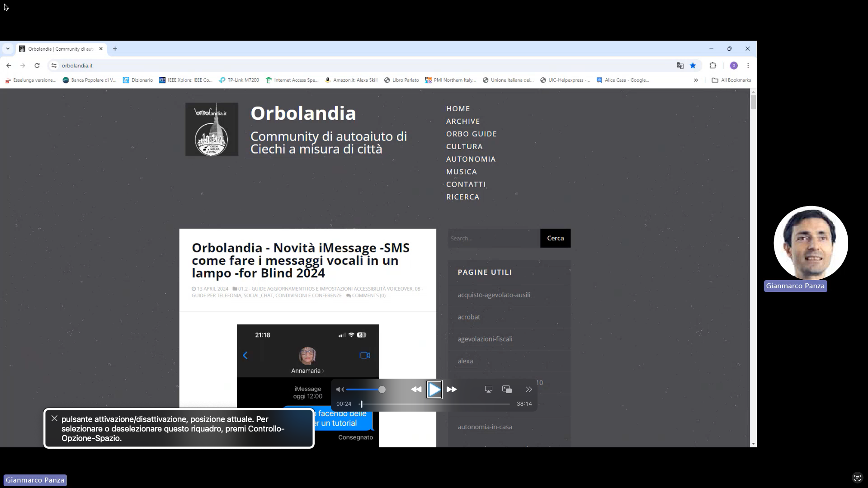868x488 pixels.
Task: Click the Orbolandia site title
Action: [x=303, y=113]
